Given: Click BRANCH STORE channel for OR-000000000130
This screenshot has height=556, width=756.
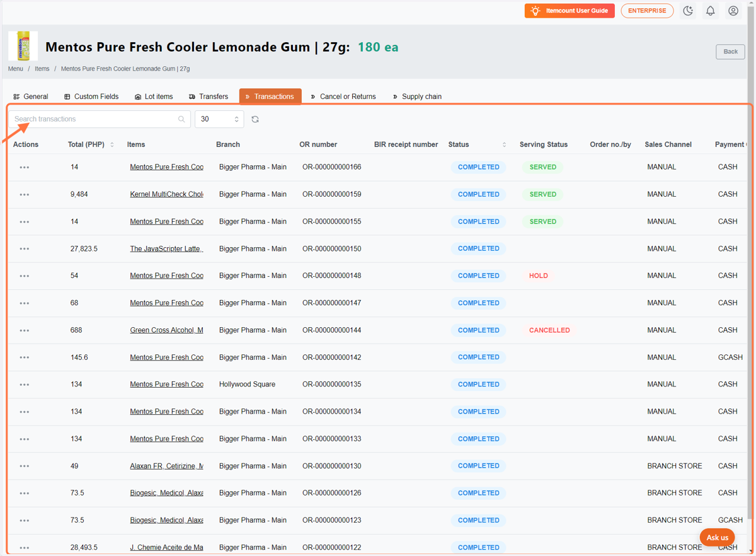Looking at the screenshot, I should click(675, 466).
